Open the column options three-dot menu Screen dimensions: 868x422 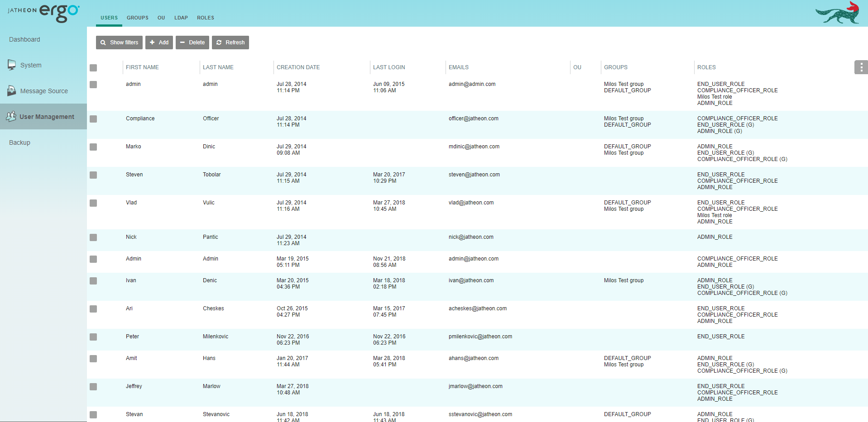pos(861,67)
